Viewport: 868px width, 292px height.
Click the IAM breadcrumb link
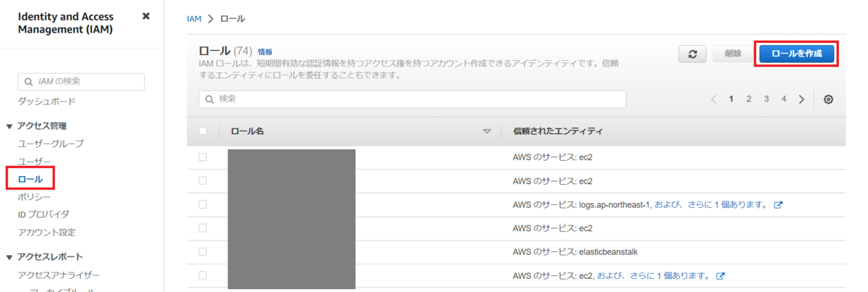click(x=194, y=18)
